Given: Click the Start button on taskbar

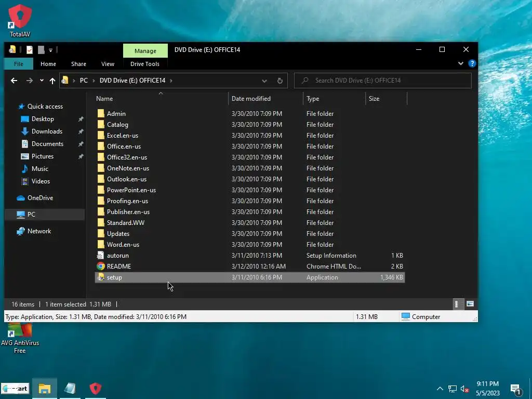Looking at the screenshot, I should pyautogui.click(x=15, y=389).
